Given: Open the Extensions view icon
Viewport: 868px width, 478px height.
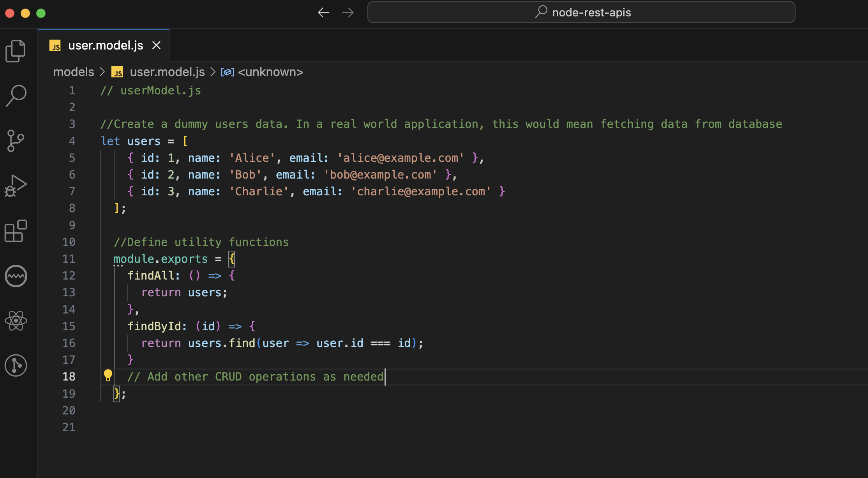Looking at the screenshot, I should (x=16, y=231).
